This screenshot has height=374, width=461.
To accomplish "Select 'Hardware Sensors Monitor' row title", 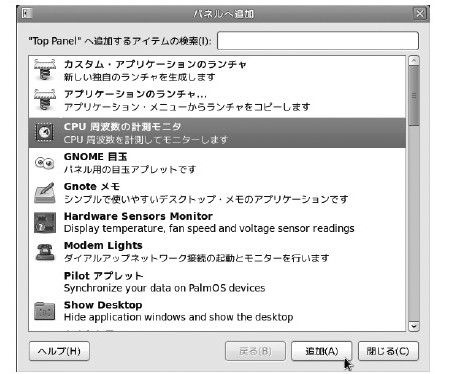I will (x=138, y=216).
